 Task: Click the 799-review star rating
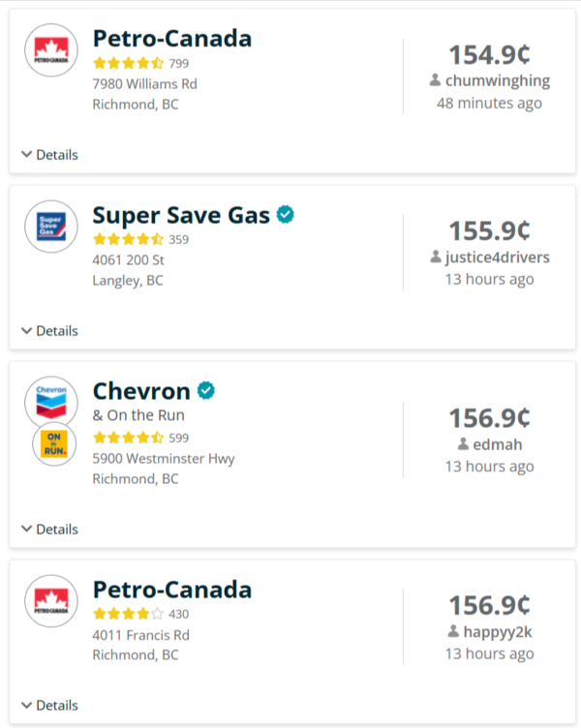[x=128, y=63]
